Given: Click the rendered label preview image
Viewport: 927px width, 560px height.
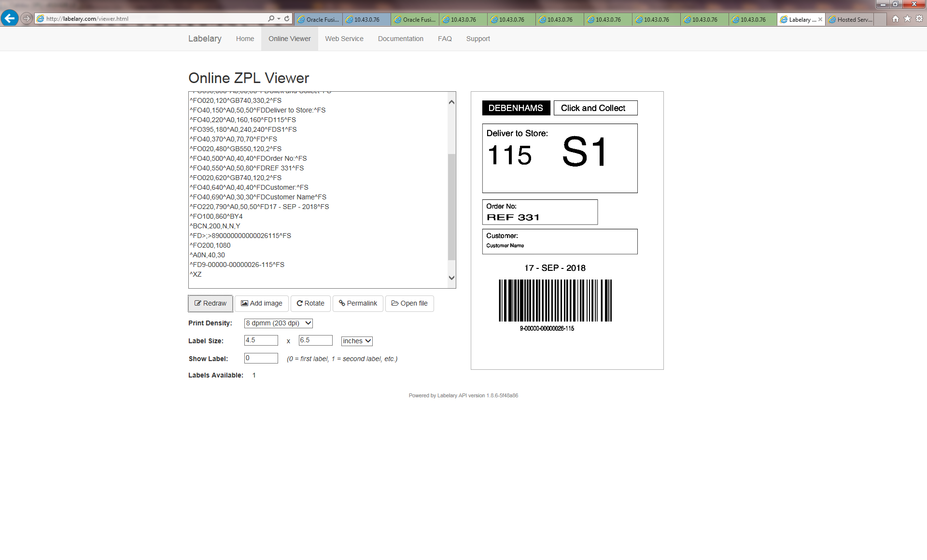Looking at the screenshot, I should pos(567,230).
